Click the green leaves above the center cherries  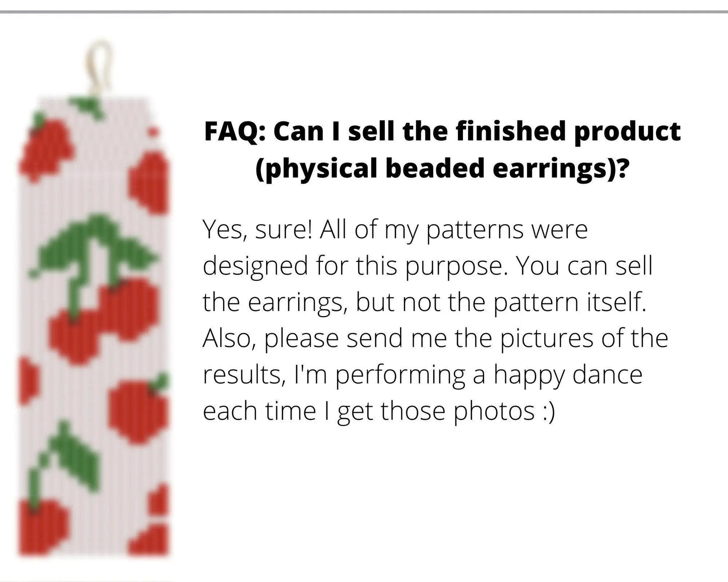coord(96,244)
